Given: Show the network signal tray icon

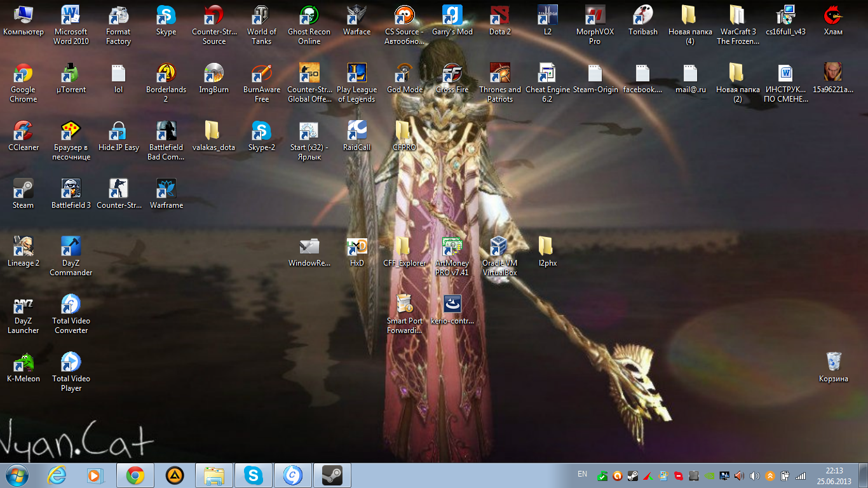Looking at the screenshot, I should [801, 475].
